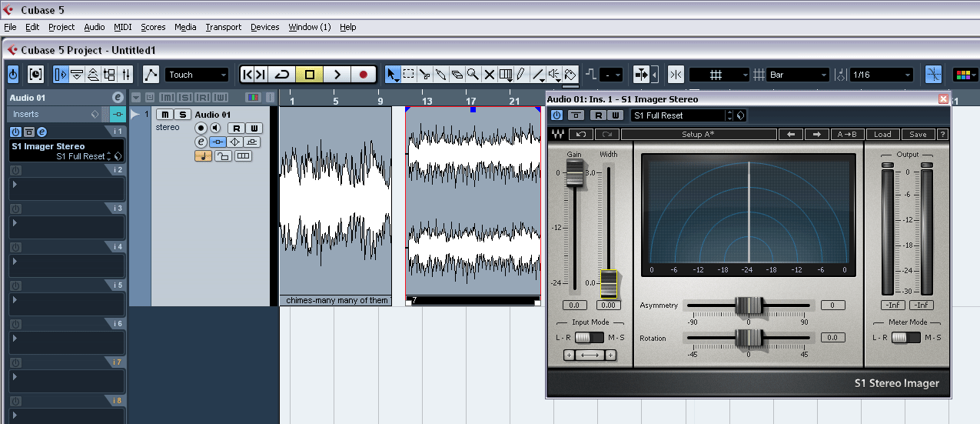
Task: Toggle Autoscroll button in toolbar
Action: click(x=641, y=75)
